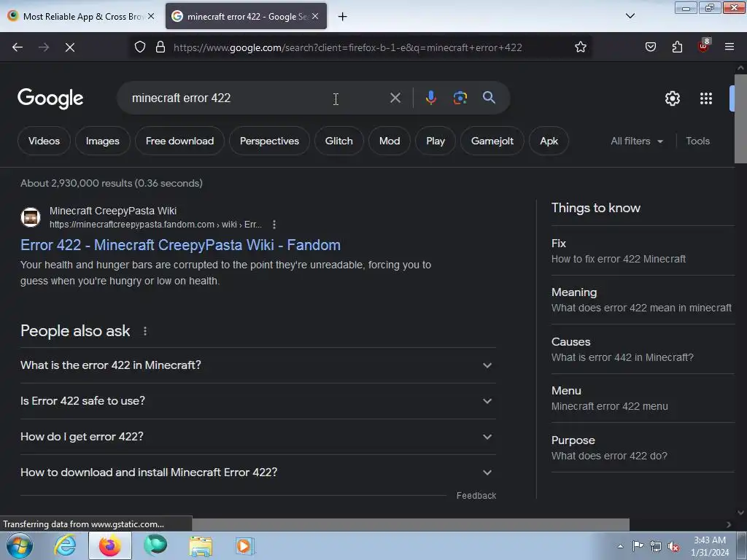Select the Mod filter chip
Image resolution: width=747 pixels, height=560 pixels.
[x=390, y=141]
